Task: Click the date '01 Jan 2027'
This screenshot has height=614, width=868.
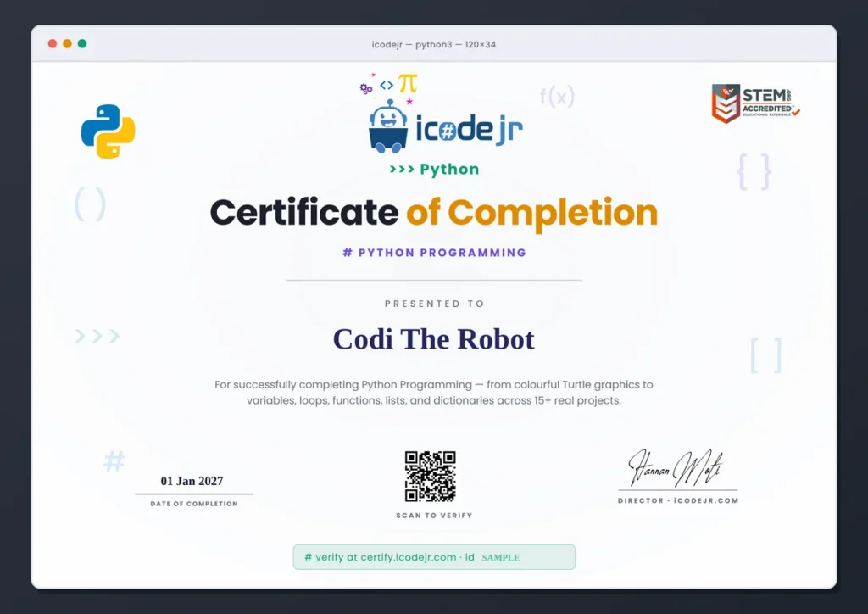Action: click(x=192, y=481)
